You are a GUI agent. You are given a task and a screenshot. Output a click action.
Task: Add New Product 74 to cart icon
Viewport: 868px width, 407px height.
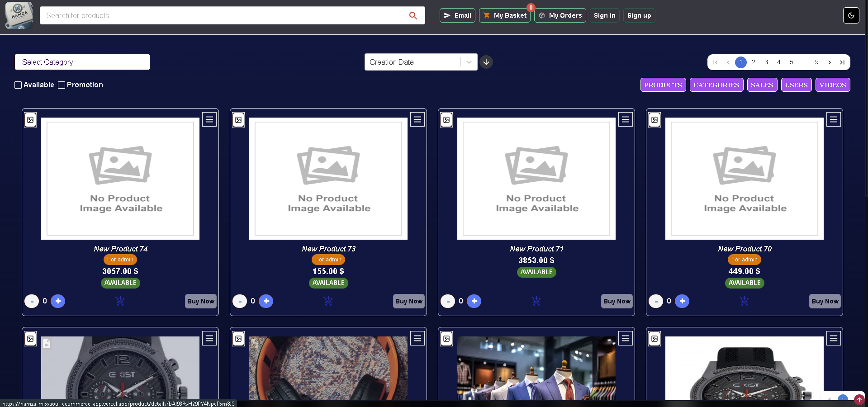tap(120, 301)
